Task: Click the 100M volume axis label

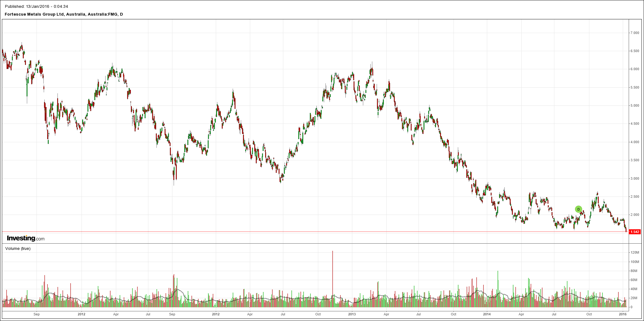Action: coord(634,262)
